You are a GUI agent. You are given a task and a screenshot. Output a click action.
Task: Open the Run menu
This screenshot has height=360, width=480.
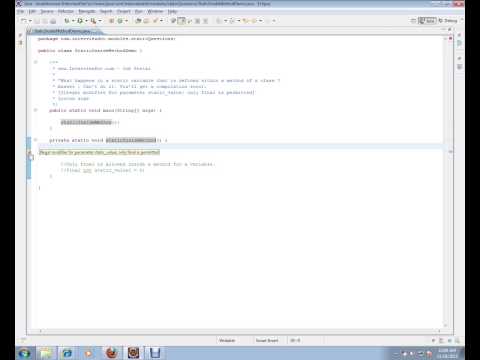(139, 11)
